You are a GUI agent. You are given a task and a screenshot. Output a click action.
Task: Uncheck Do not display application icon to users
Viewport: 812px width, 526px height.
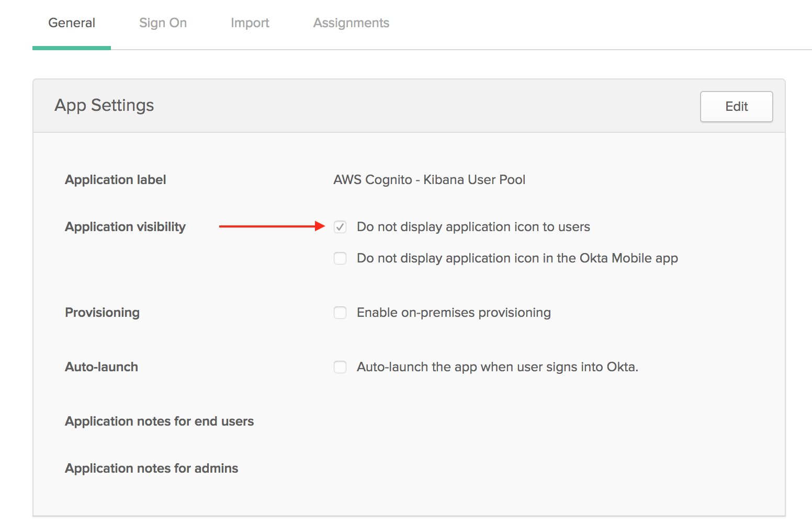coord(340,227)
